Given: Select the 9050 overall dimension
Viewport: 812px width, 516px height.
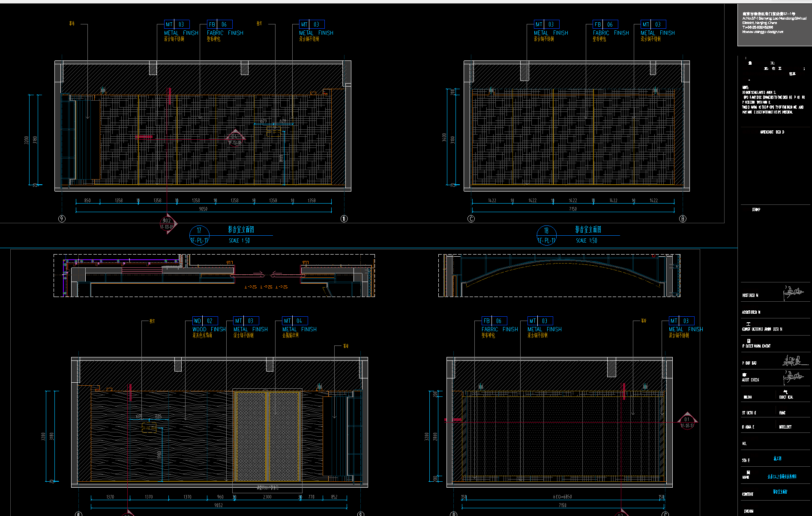Looking at the screenshot, I should pos(203,209).
